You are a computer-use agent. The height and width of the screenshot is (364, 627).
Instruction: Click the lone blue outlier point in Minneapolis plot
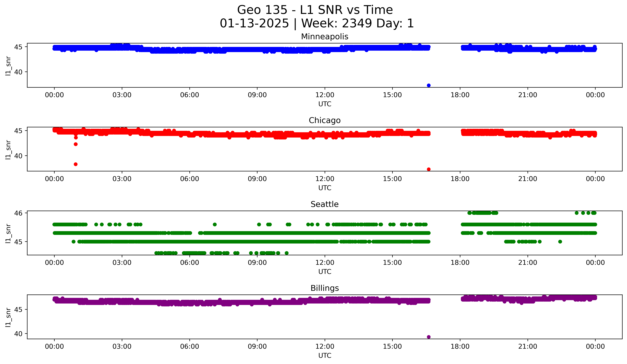pyautogui.click(x=428, y=85)
